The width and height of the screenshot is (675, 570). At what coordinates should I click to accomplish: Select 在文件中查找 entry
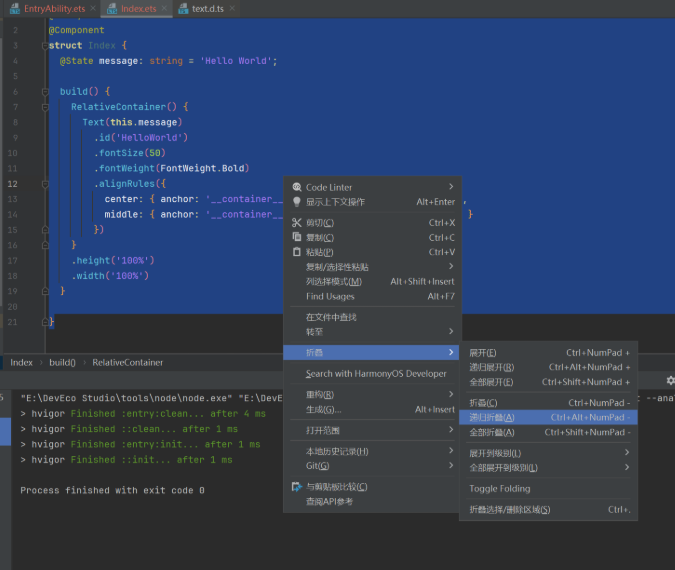(373, 317)
